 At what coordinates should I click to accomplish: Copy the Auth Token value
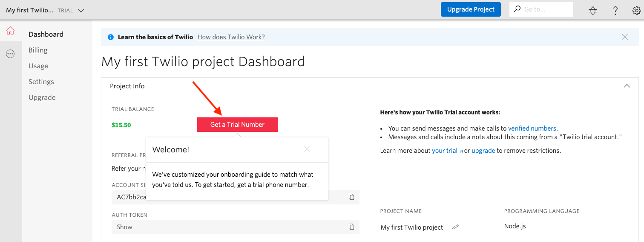(x=351, y=227)
